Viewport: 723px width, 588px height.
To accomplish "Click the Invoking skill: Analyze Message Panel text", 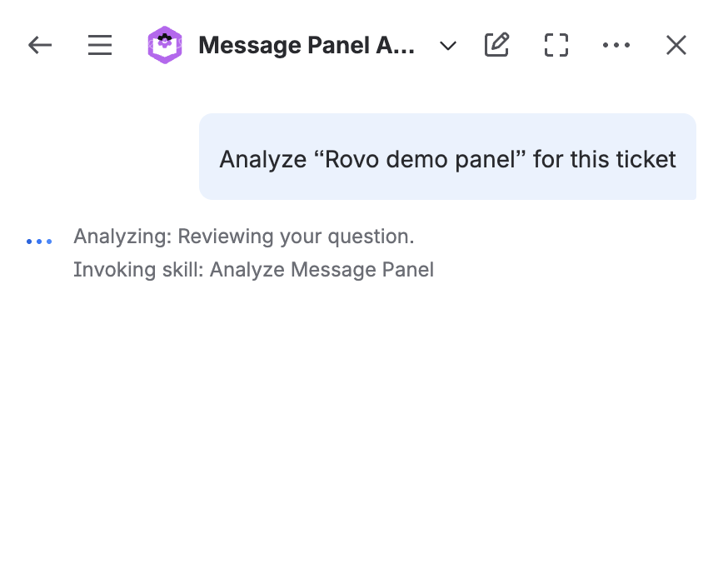I will tap(253, 269).
